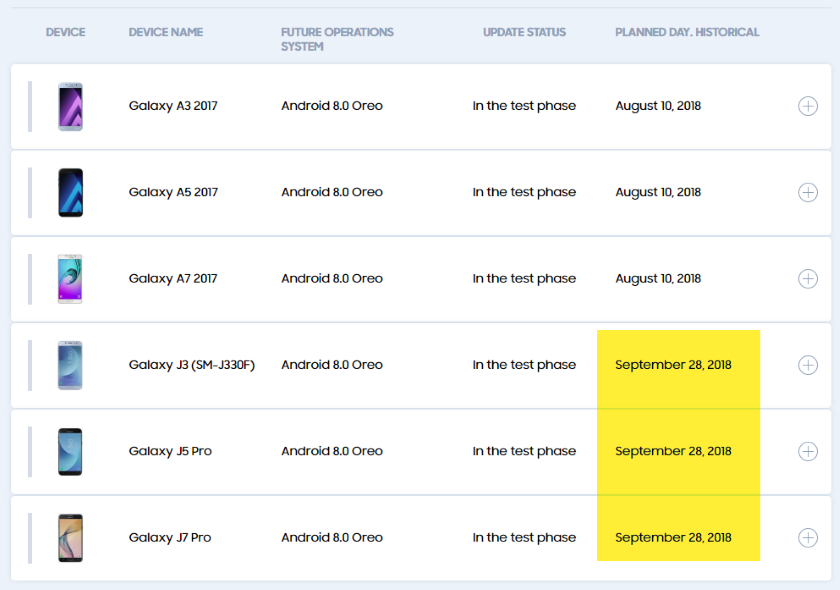Click the Galaxy A5 2017 phone image
This screenshot has height=590, width=840.
coord(70,192)
